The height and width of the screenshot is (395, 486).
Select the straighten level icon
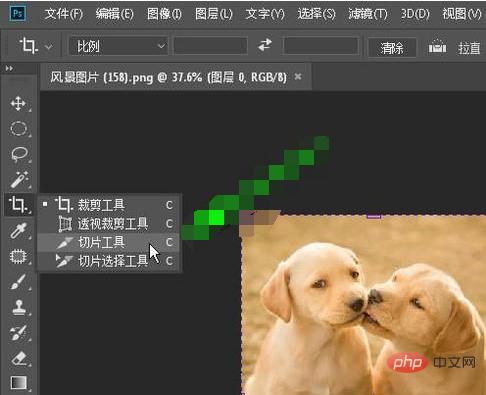(437, 46)
